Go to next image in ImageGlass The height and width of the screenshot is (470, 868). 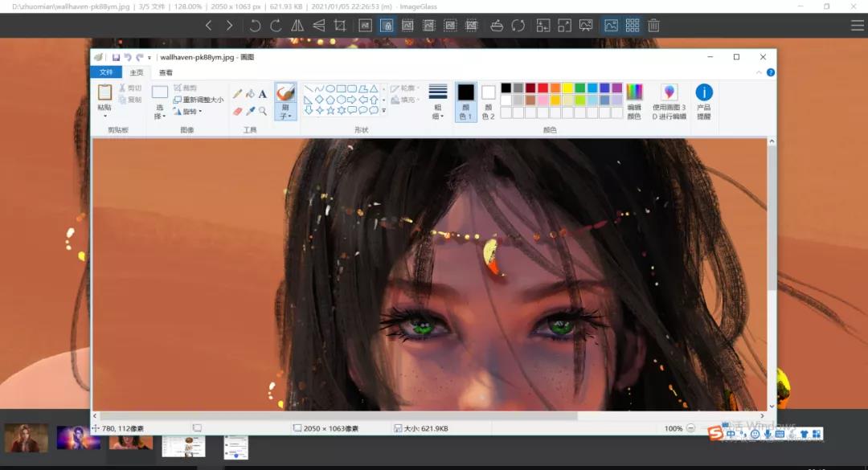[229, 26]
